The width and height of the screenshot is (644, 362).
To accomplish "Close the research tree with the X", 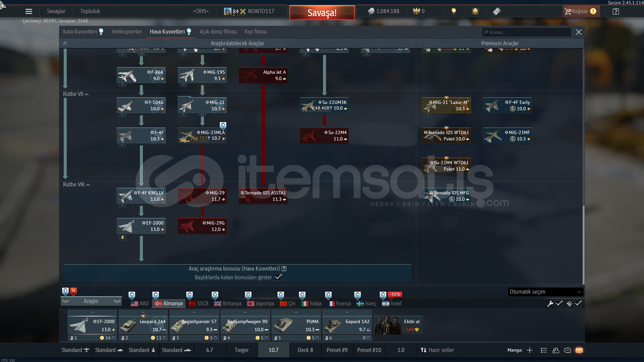I will 579,32.
